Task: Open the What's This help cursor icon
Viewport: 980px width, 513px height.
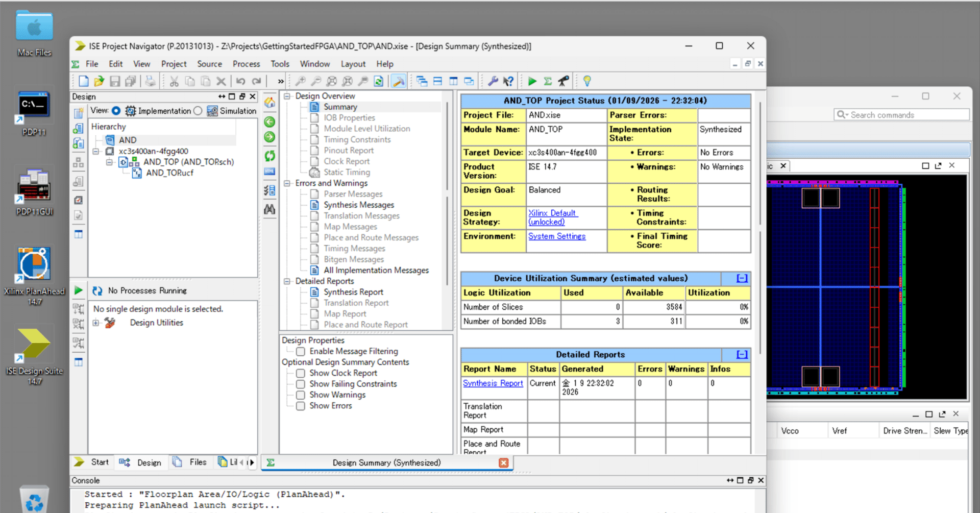Action: (x=508, y=81)
